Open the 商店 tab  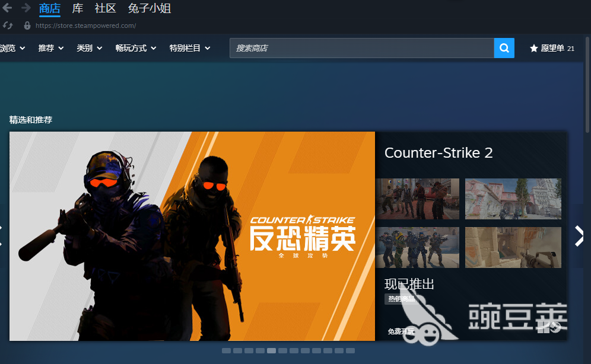50,8
